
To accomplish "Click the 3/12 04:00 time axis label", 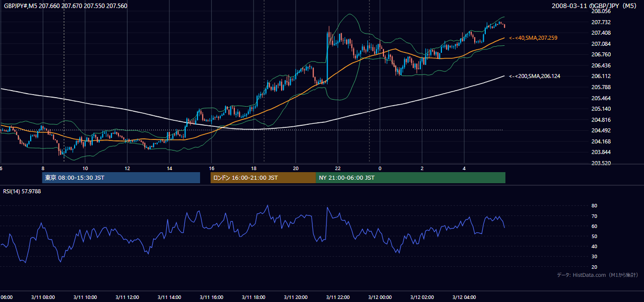I will pyautogui.click(x=464, y=297).
